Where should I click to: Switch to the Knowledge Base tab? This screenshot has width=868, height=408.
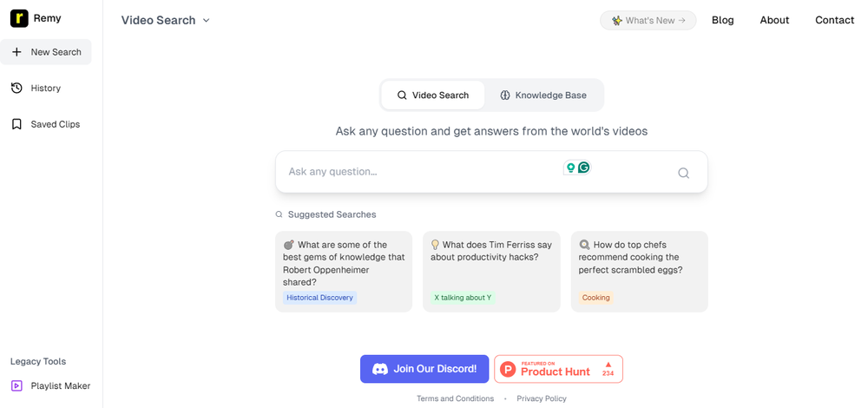coord(543,95)
